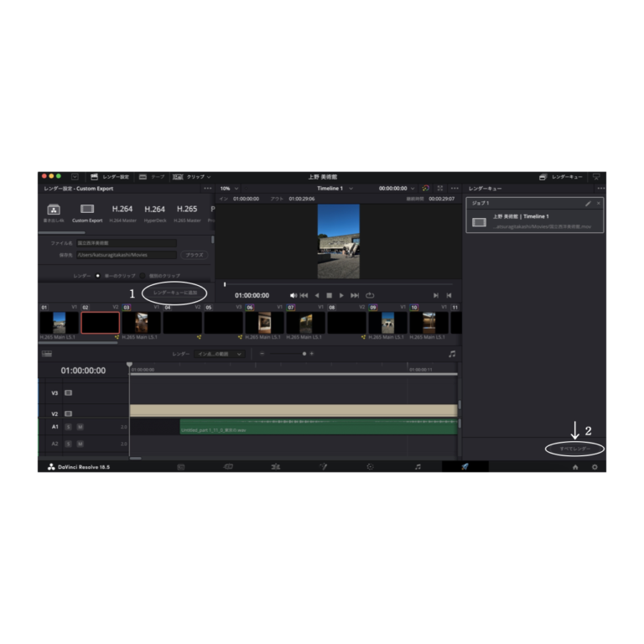The height and width of the screenshot is (644, 644).
Task: Open the 10% viewer zoom dropdown
Action: tap(229, 189)
